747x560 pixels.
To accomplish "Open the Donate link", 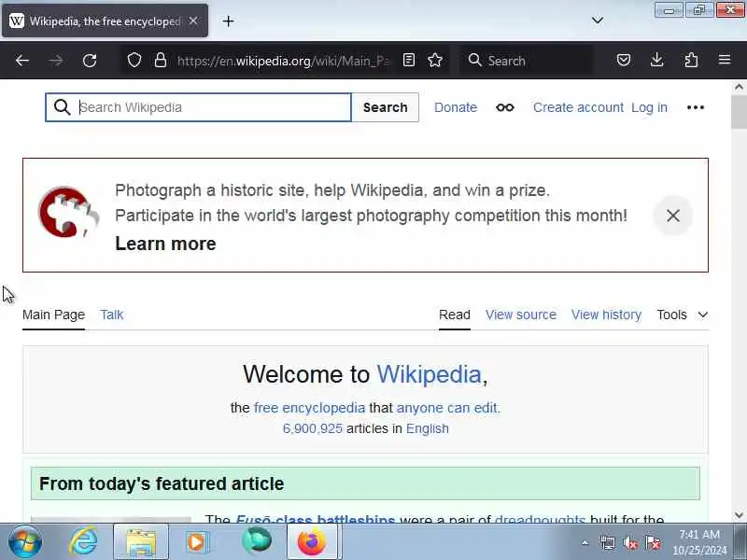I will pos(456,107).
